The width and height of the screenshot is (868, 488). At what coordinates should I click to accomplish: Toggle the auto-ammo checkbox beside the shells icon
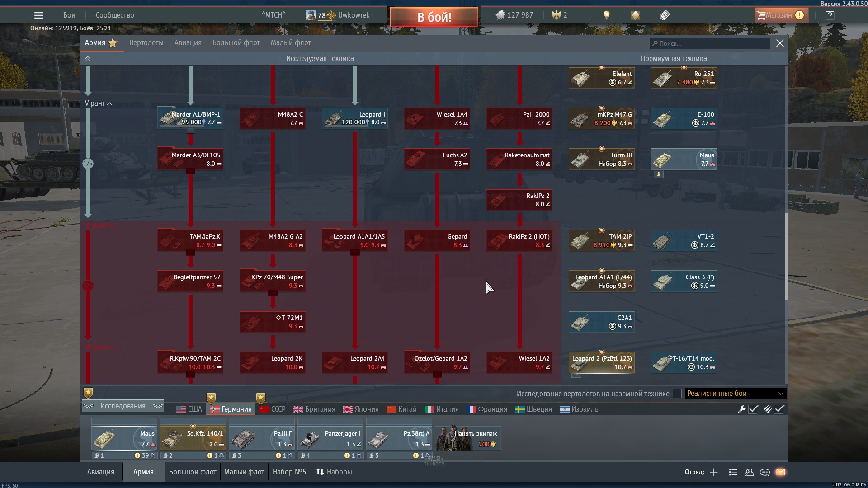point(779,409)
